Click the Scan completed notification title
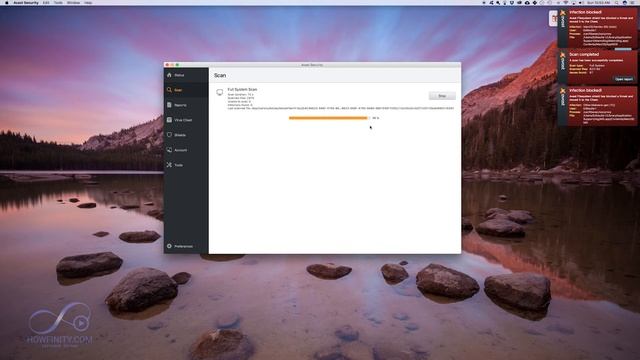Image resolution: width=640 pixels, height=360 pixels. (584, 54)
